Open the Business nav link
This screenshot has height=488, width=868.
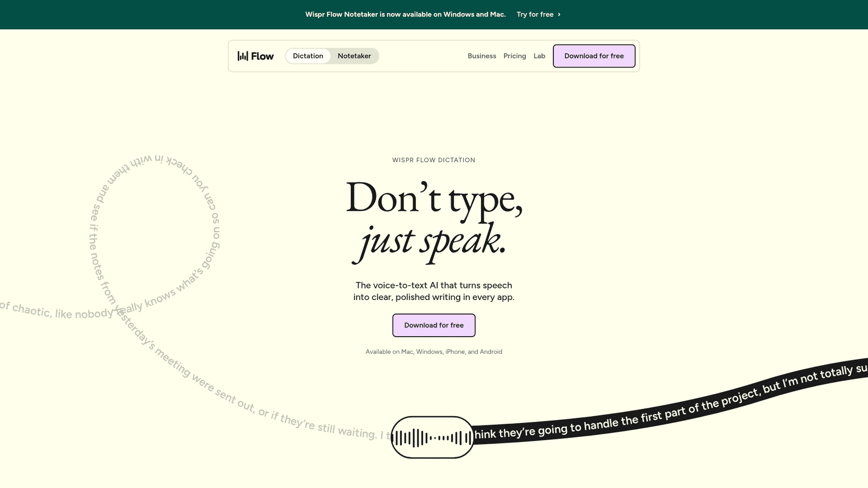click(482, 56)
